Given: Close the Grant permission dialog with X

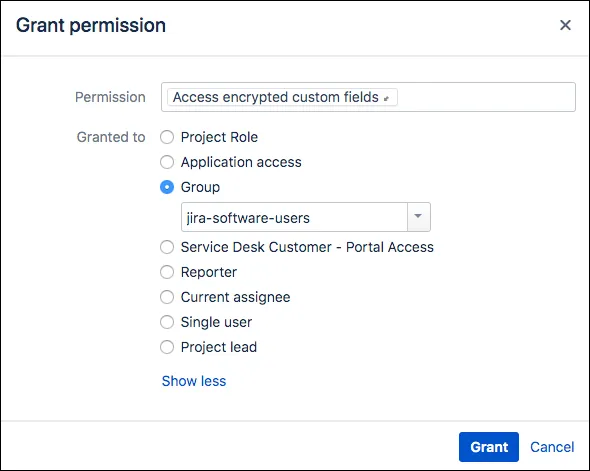Looking at the screenshot, I should pos(565,25).
